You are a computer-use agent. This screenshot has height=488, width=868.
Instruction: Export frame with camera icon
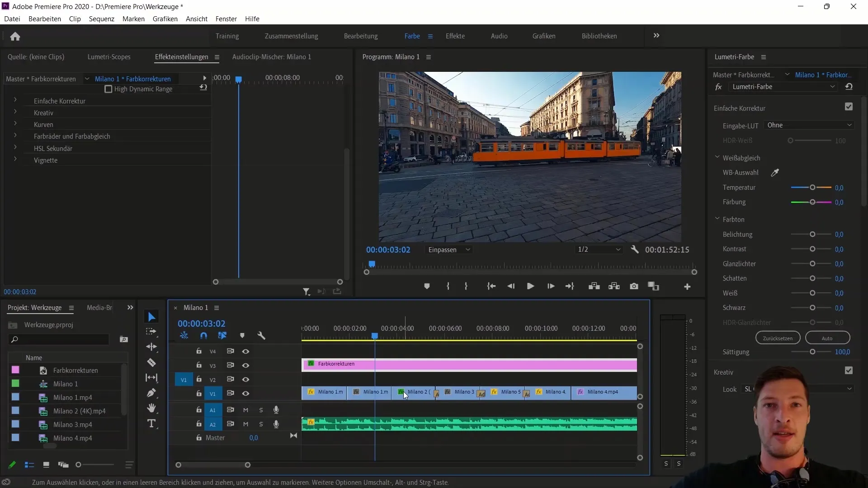634,286
